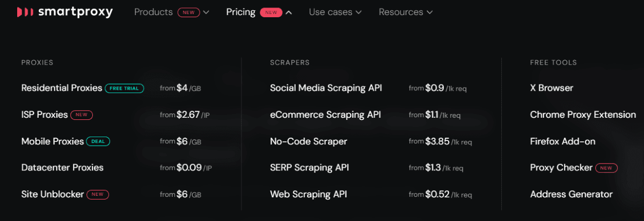Click the SCRAPERS section heading

tap(290, 62)
